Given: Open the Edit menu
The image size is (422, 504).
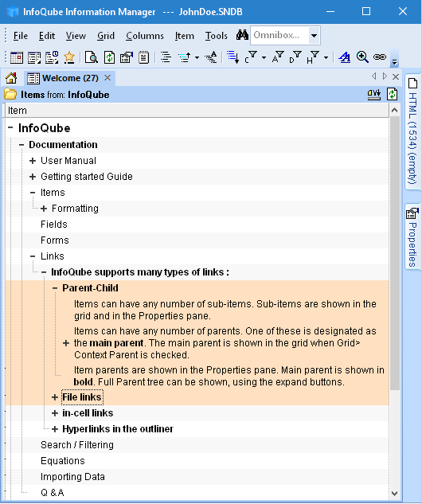Looking at the screenshot, I should point(47,36).
